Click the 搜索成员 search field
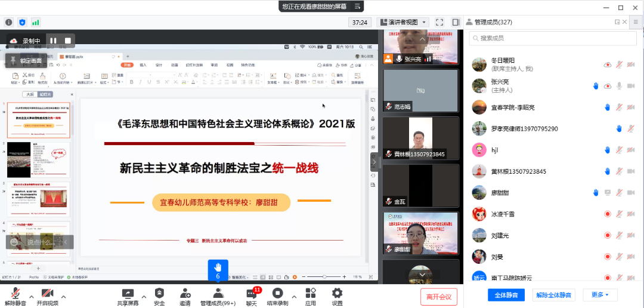Viewport: 644px width, 308px height. [x=549, y=38]
